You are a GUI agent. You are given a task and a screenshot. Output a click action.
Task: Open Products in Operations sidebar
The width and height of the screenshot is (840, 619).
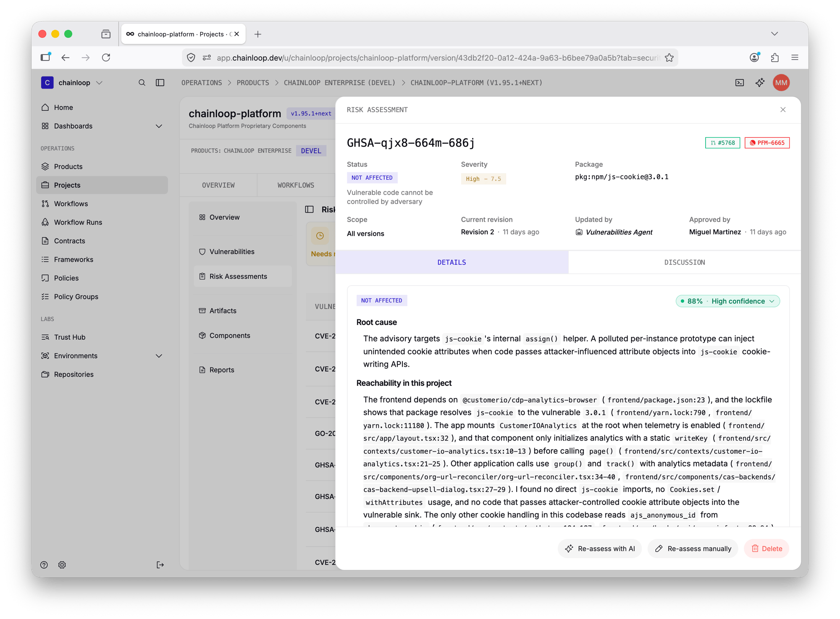[x=102, y=167]
